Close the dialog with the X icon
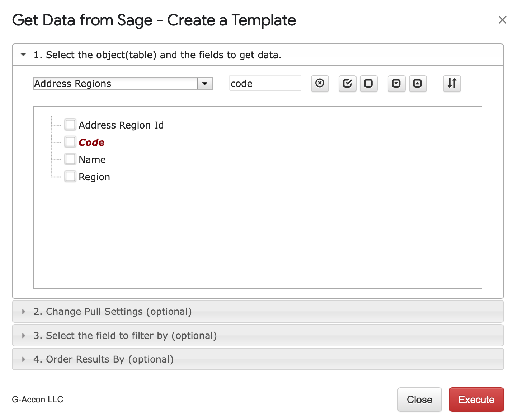 502,20
